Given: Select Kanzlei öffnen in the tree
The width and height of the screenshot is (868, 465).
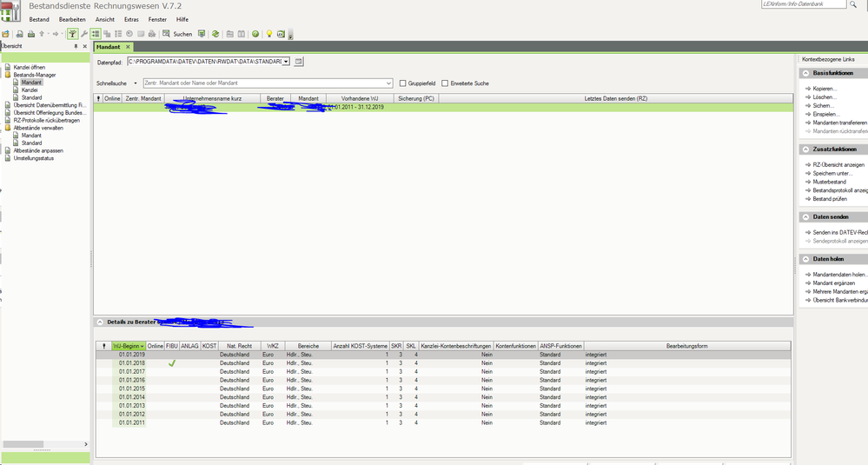Looking at the screenshot, I should [30, 68].
